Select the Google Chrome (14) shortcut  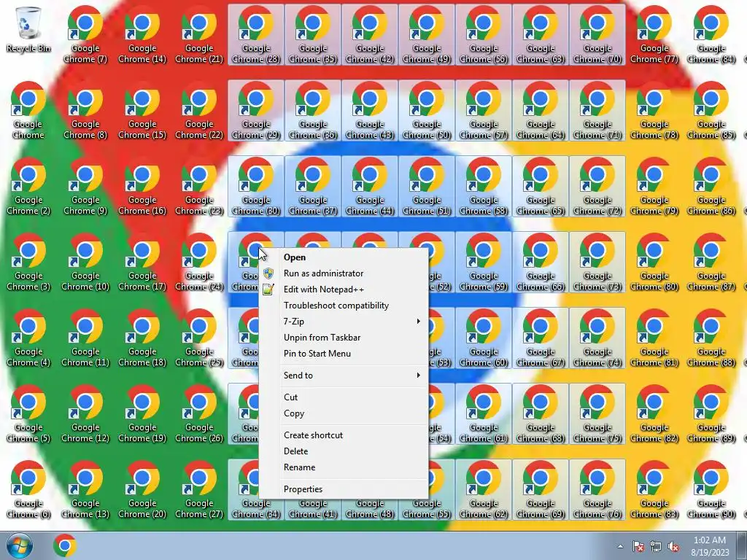click(142, 34)
